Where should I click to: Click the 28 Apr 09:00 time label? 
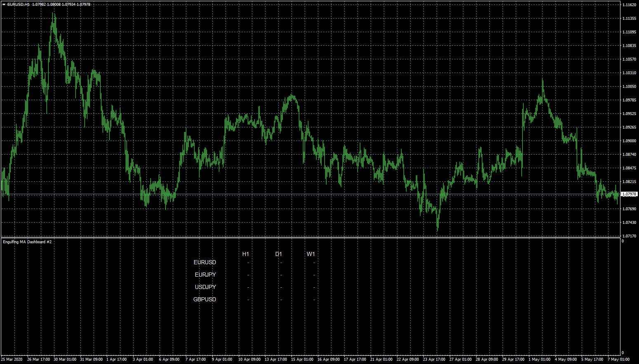487,359
